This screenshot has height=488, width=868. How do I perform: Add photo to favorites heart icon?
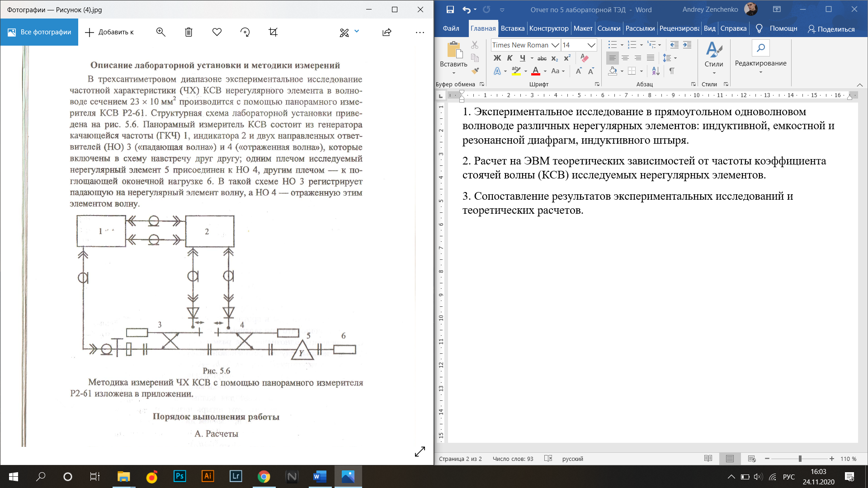(217, 32)
